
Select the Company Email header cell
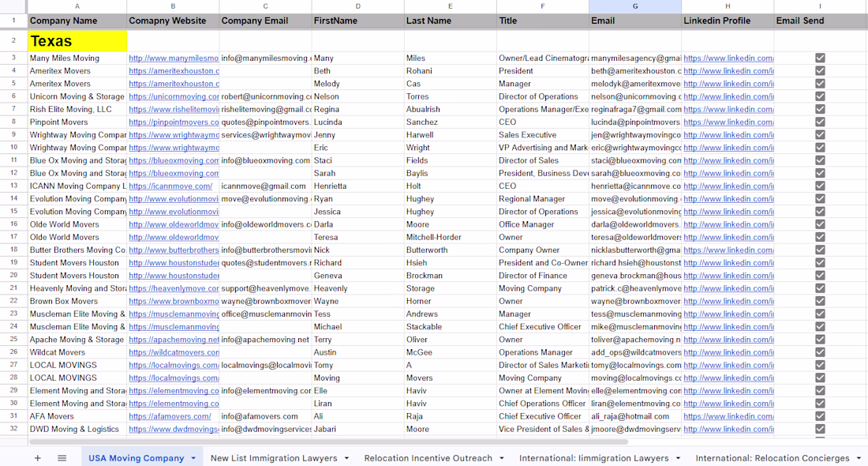pyautogui.click(x=265, y=21)
